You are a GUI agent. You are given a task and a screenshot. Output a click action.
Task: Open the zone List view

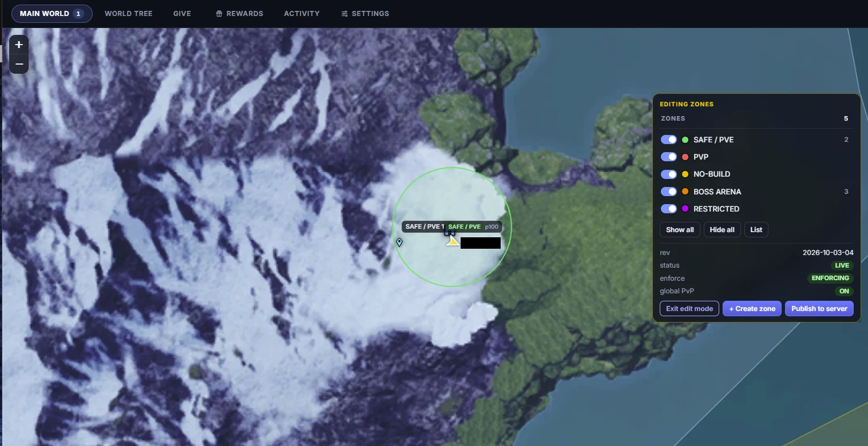click(x=756, y=229)
